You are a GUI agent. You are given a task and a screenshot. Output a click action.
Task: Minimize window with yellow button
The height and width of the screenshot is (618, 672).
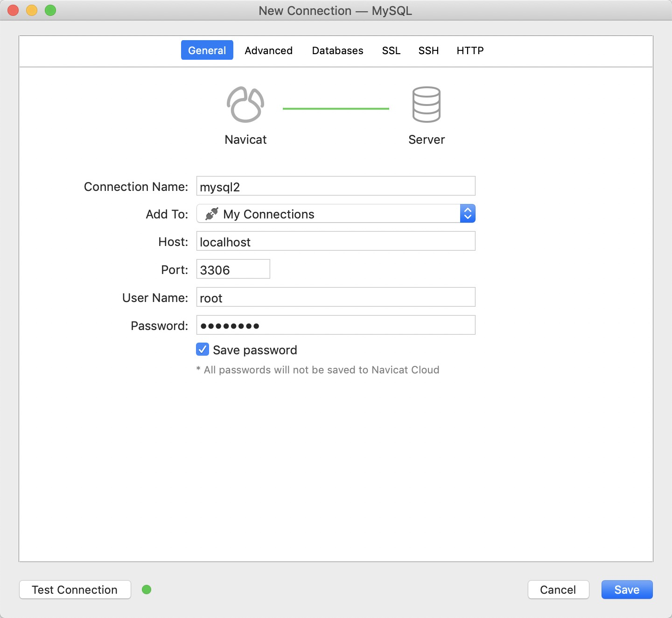pos(32,10)
